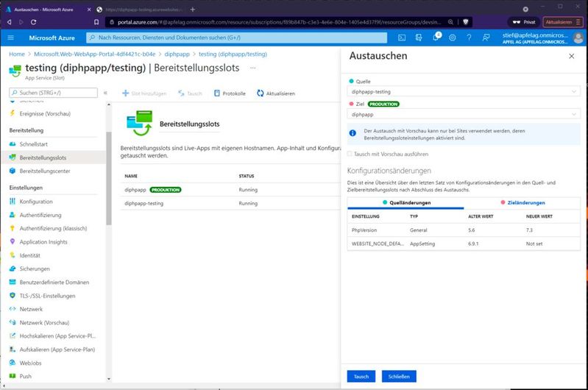Open the Azure portal hamburger menu
Viewport: 588px width, 390px height.
[11, 38]
